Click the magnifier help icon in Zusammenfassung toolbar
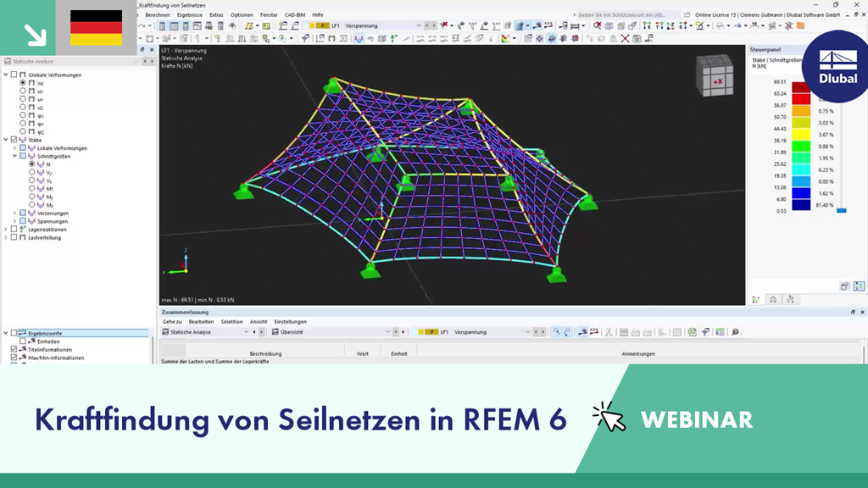The image size is (868, 488). point(735,332)
